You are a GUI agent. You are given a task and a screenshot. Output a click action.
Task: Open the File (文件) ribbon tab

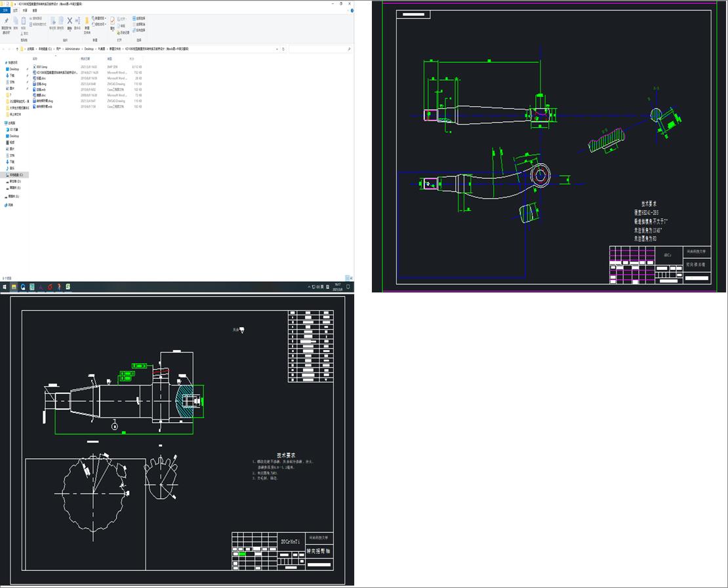click(5, 10)
